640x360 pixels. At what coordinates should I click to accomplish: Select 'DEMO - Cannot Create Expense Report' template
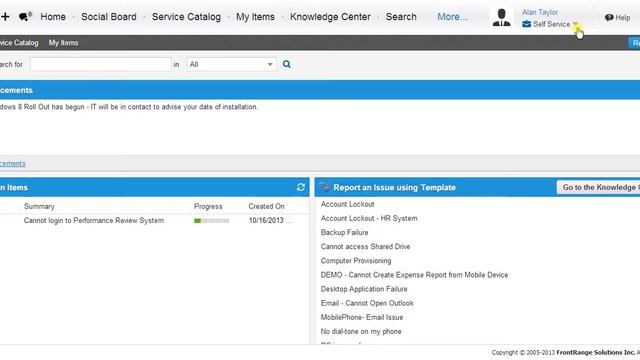pyautogui.click(x=414, y=275)
